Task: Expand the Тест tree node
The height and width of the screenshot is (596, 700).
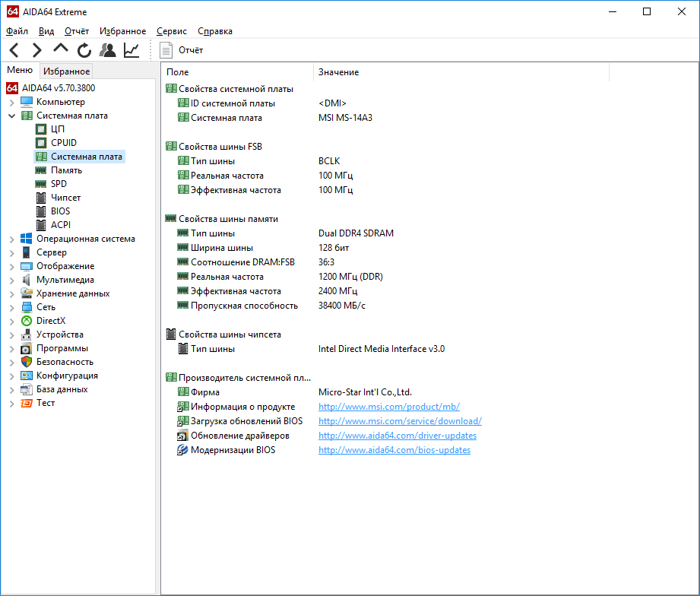Action: coord(12,404)
